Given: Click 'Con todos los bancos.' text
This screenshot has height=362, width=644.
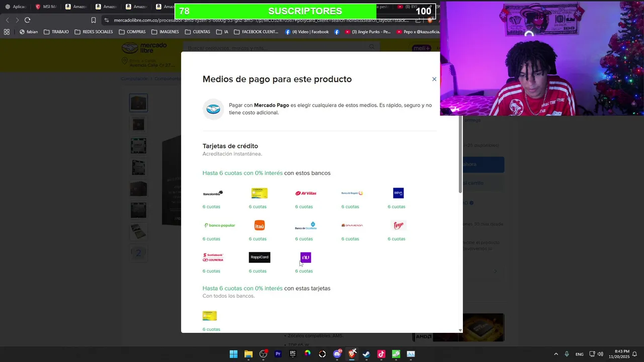Looking at the screenshot, I should pos(229,296).
